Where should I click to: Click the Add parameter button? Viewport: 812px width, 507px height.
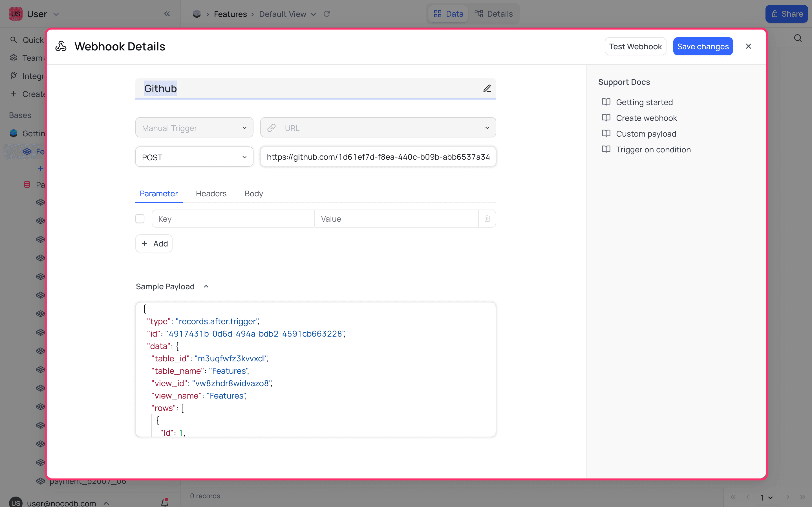[154, 243]
